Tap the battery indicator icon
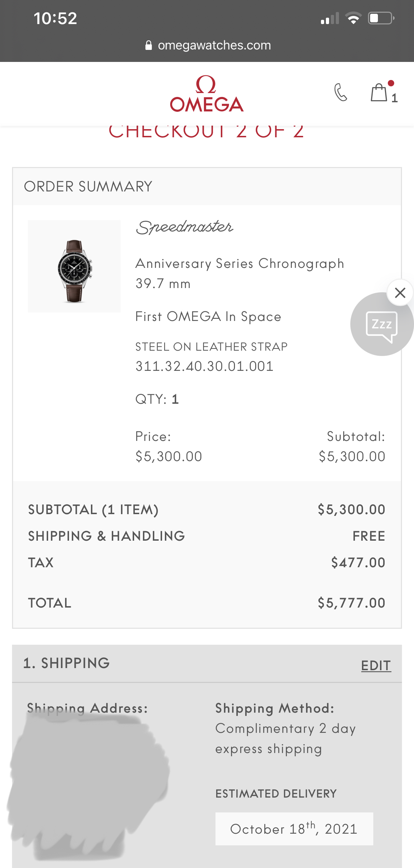 coord(381,18)
